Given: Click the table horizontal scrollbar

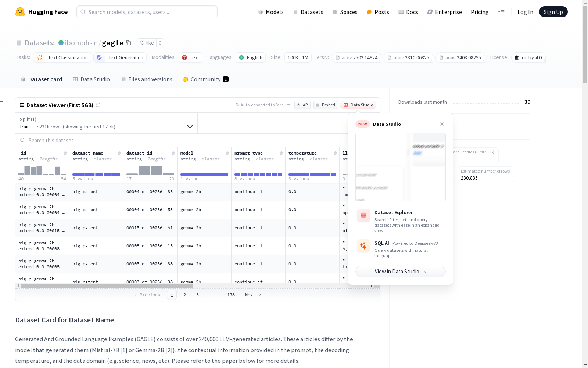Looking at the screenshot, I should tap(107, 286).
